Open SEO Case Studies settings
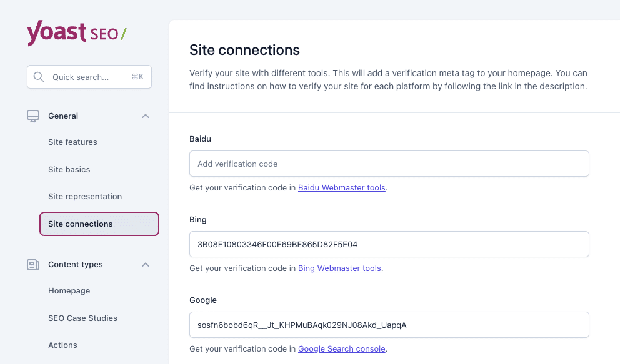 click(82, 318)
